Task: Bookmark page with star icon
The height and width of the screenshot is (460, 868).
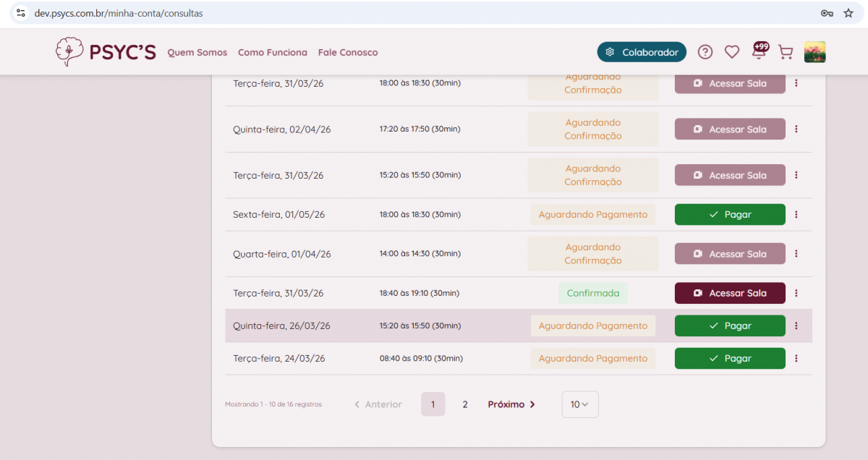Action: [x=848, y=13]
